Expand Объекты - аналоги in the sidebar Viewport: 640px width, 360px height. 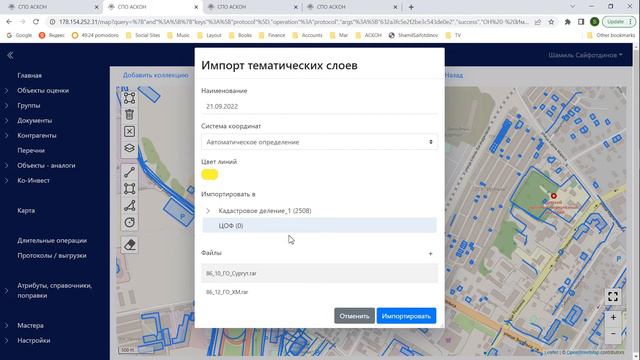(x=7, y=165)
